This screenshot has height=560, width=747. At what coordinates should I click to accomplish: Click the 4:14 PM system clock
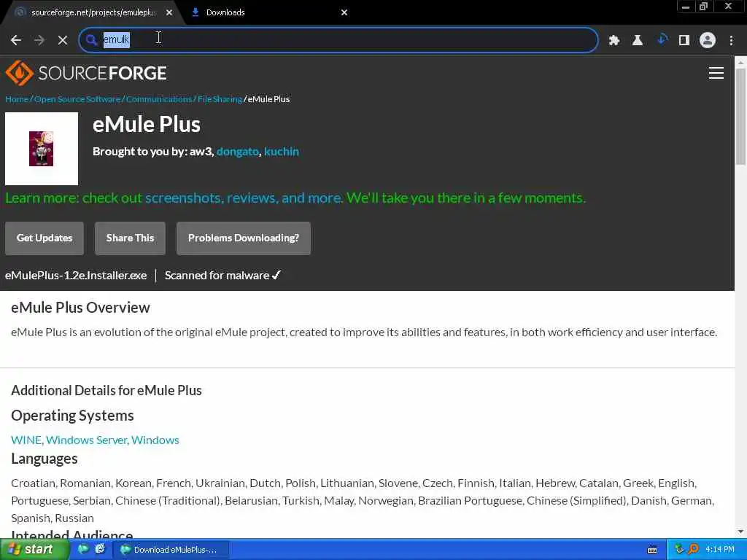coord(720,550)
